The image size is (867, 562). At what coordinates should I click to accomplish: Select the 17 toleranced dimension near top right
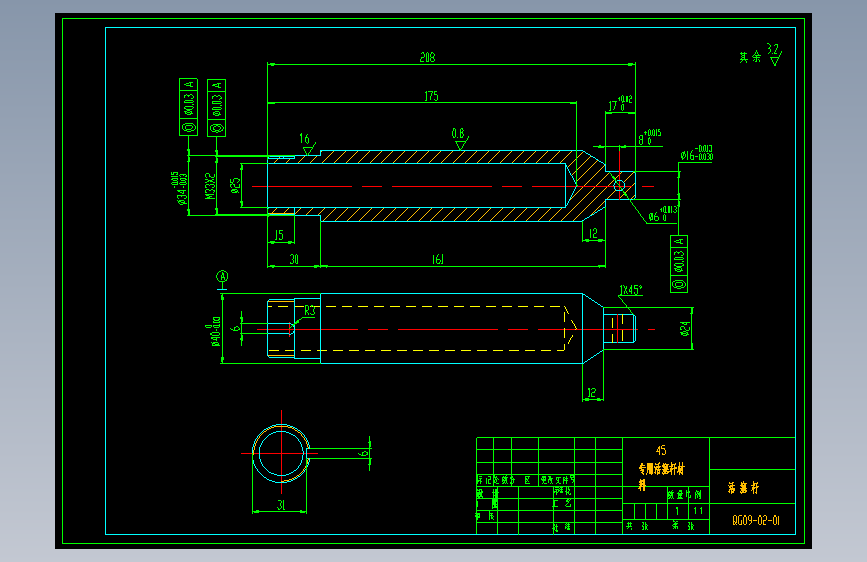(x=620, y=103)
